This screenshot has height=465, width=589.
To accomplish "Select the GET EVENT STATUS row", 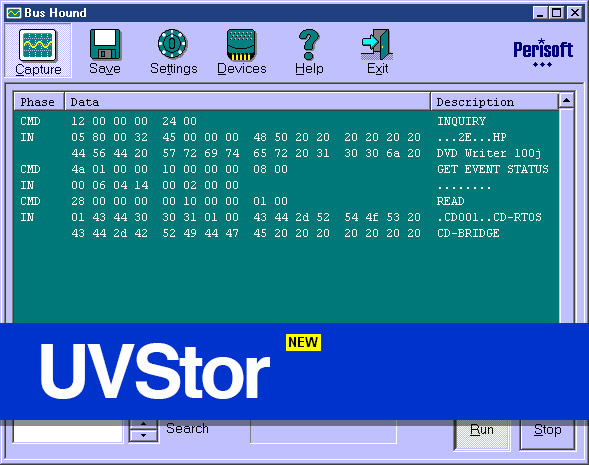I will 492,169.
